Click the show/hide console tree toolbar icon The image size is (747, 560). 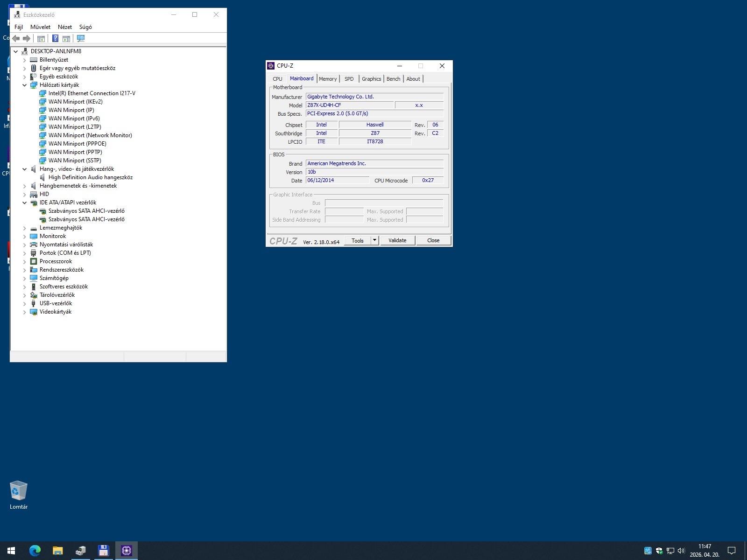click(41, 38)
